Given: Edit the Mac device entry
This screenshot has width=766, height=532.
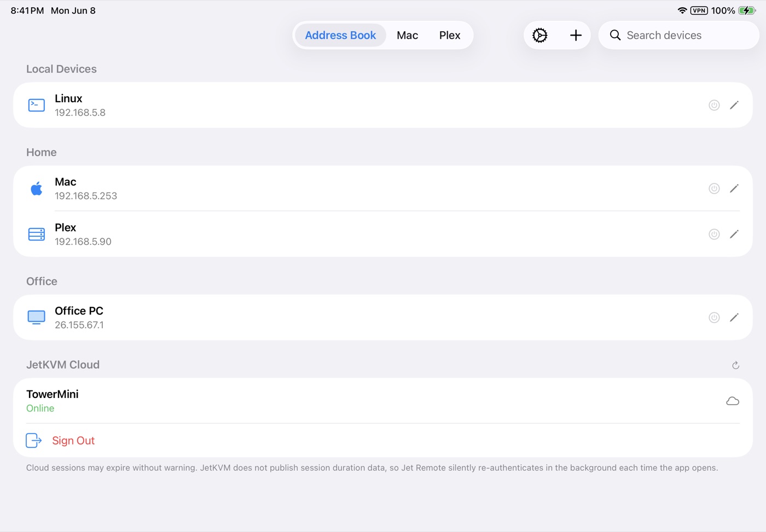Looking at the screenshot, I should (734, 188).
